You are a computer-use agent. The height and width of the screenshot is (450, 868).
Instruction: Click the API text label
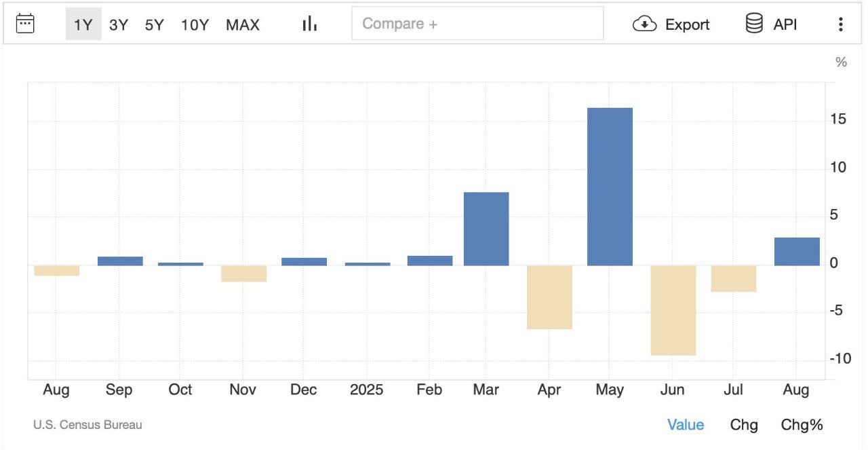click(x=785, y=24)
